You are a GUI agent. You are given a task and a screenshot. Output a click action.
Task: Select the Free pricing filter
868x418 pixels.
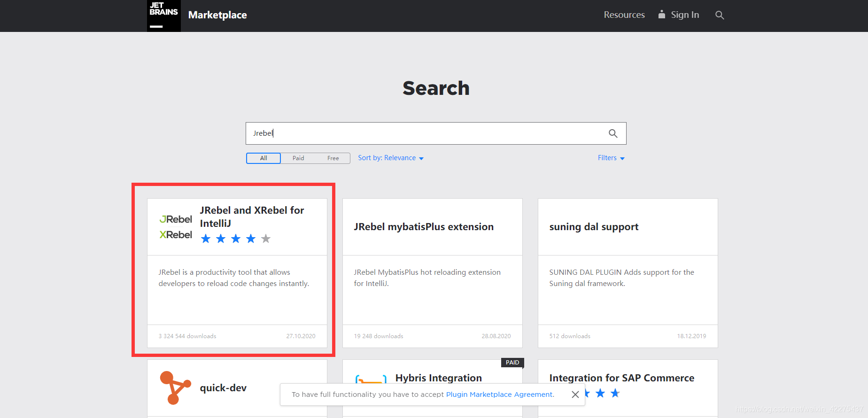click(333, 158)
